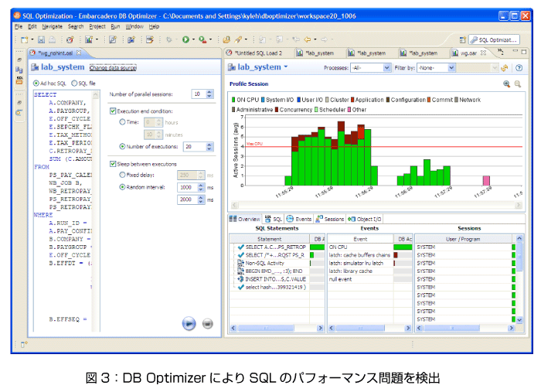
Task: Switch to the Events tab
Action: pyautogui.click(x=299, y=219)
